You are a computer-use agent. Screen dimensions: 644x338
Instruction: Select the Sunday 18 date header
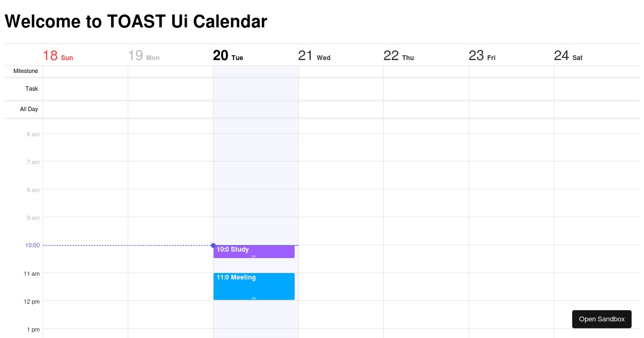pyautogui.click(x=58, y=55)
